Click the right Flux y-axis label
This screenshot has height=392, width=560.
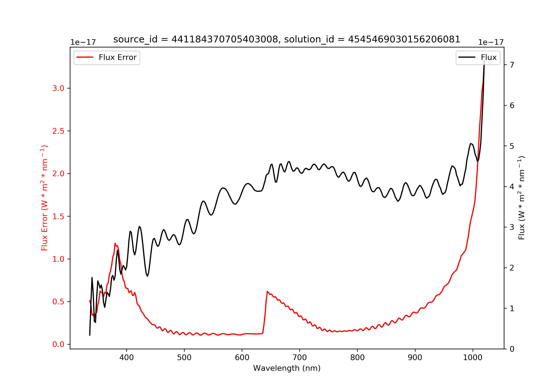tap(521, 198)
